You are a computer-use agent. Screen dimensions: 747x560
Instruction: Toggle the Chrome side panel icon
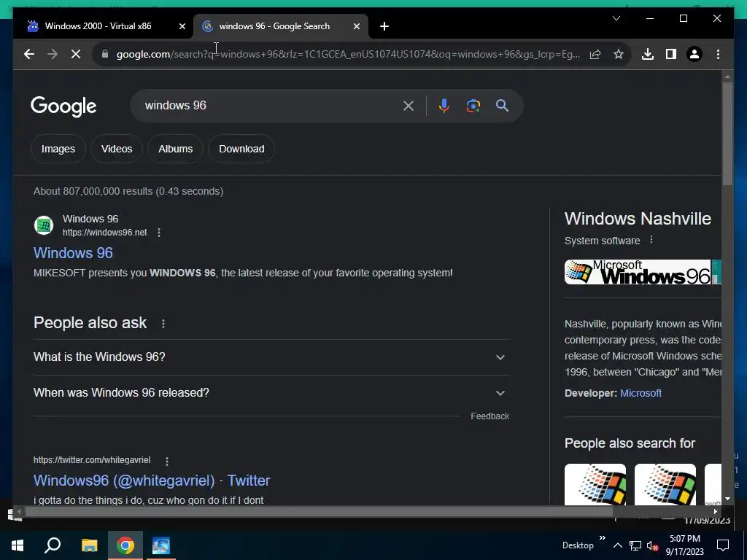tap(671, 54)
